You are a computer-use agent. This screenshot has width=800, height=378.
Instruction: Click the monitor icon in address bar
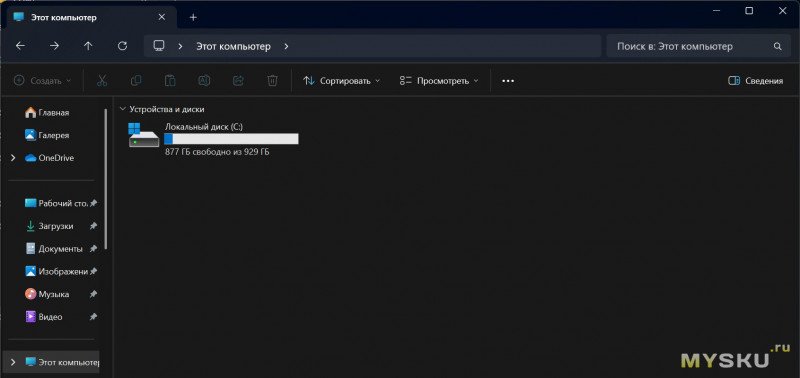(x=159, y=46)
